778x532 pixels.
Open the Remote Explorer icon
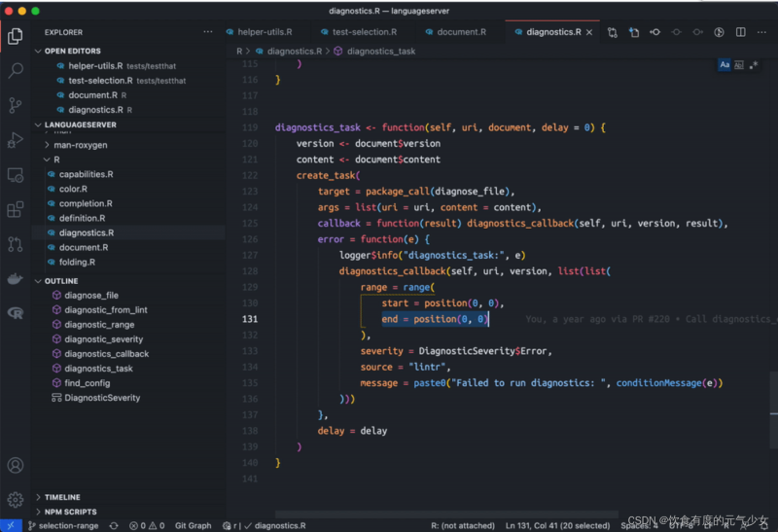click(x=15, y=175)
